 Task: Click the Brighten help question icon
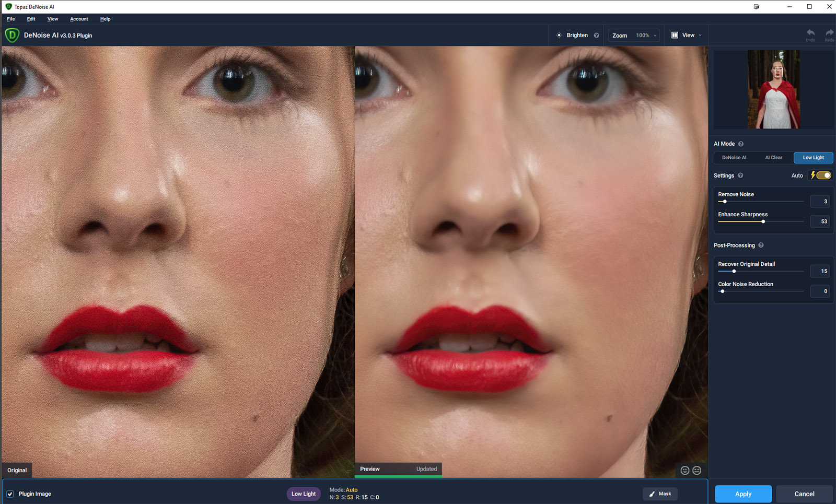[596, 36]
